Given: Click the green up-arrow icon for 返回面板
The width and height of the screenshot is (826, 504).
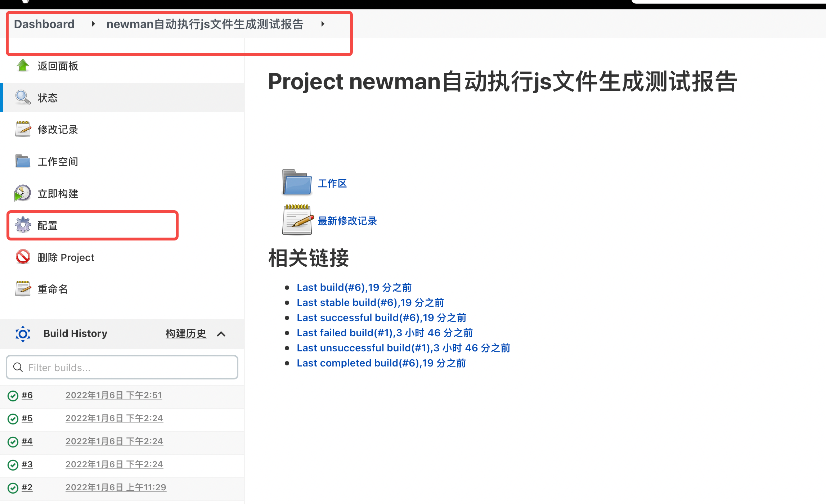Looking at the screenshot, I should click(x=23, y=66).
